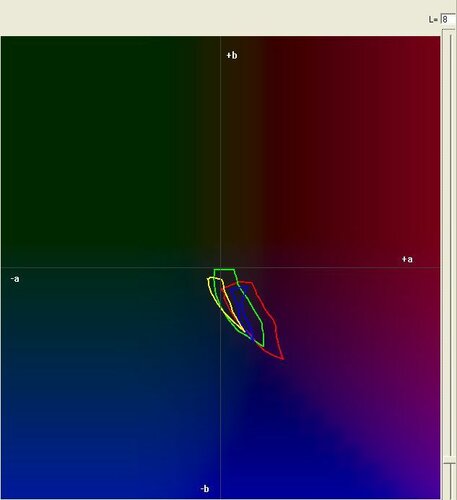
Task: Click the origin where a and b axes cross
Action: [220, 267]
